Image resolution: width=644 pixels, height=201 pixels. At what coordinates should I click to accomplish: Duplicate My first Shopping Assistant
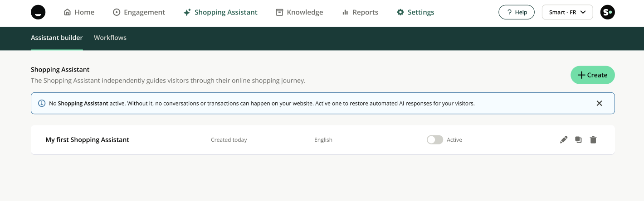click(578, 140)
